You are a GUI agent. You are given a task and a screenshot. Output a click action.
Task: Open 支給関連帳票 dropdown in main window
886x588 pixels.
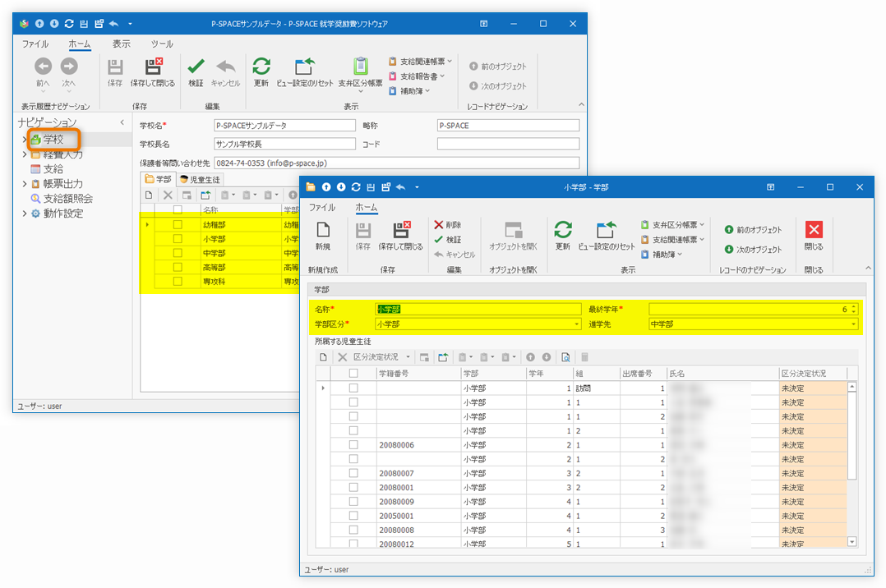[421, 61]
